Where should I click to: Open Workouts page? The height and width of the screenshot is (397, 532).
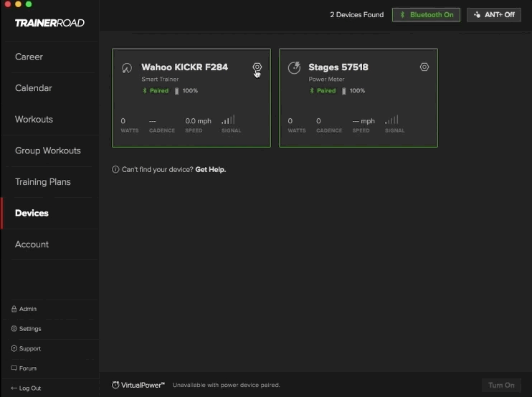pos(34,120)
